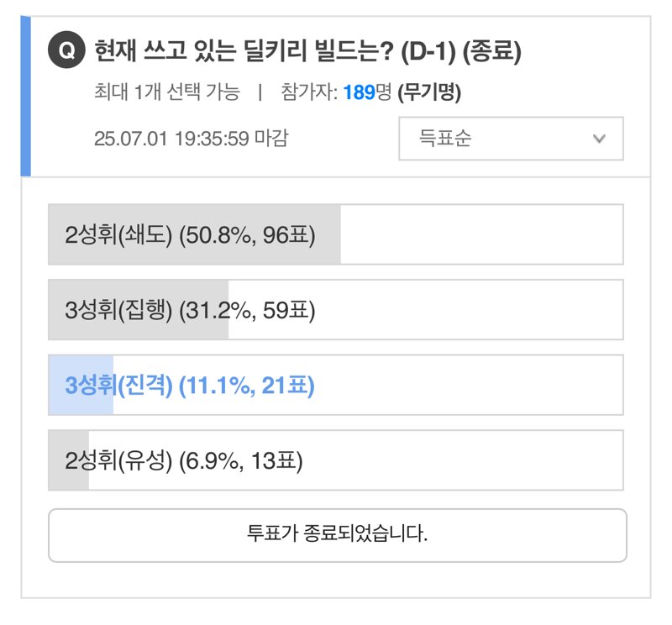Image resolution: width=672 pixels, height=625 pixels.
Task: Click the gray filled portion of 쇄도 bar
Action: (195, 234)
